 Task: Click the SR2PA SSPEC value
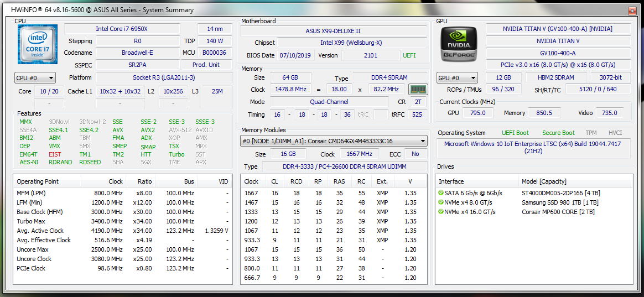click(137, 65)
